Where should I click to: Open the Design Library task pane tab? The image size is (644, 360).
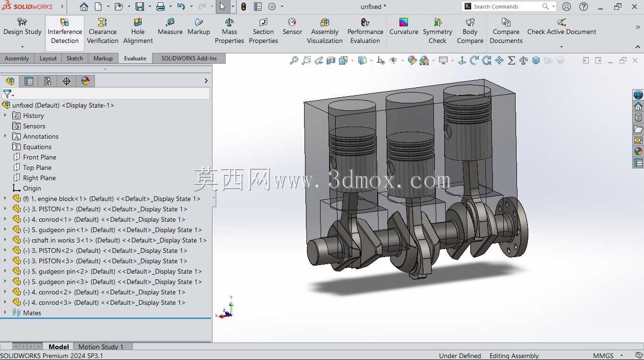638,117
